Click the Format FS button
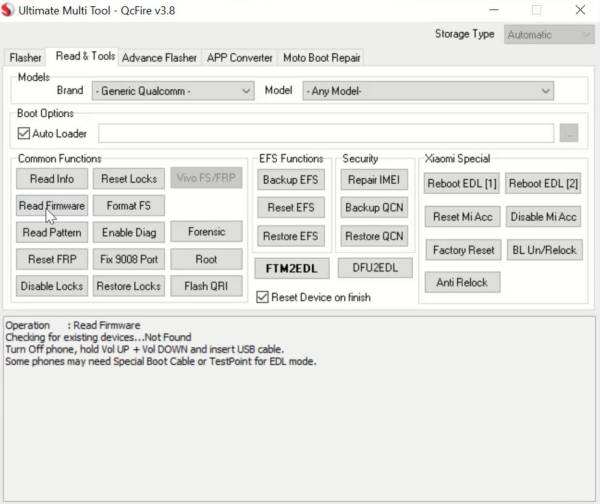This screenshot has height=504, width=600. (129, 206)
